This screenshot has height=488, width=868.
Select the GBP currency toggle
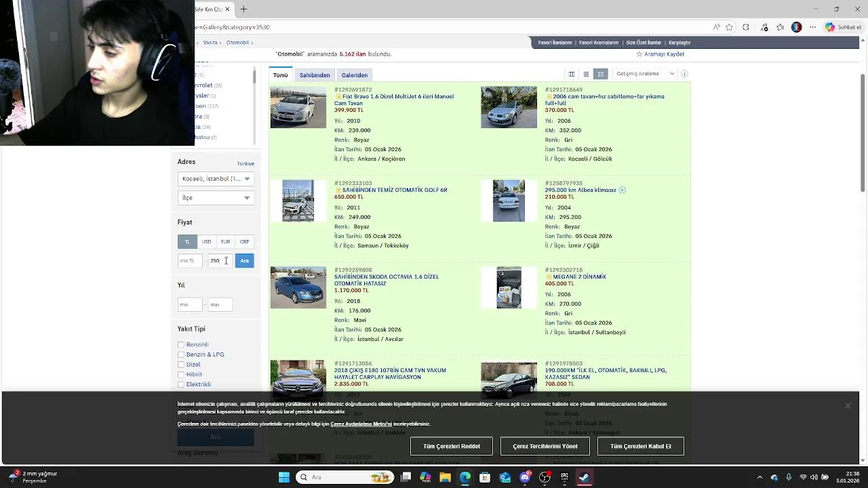[x=244, y=241]
